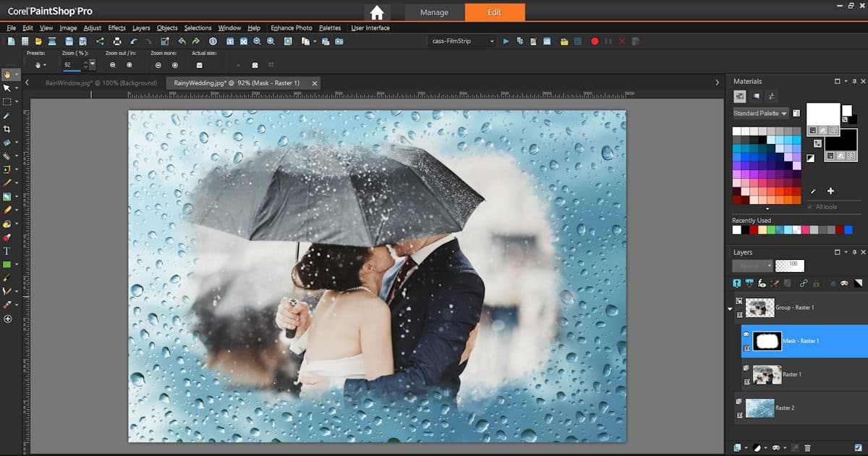Select the Crop tool in left toolbar
The height and width of the screenshot is (456, 868).
point(7,129)
